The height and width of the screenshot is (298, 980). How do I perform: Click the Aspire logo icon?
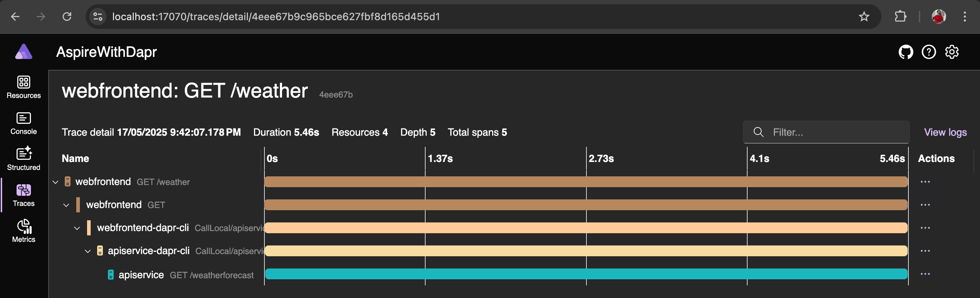[x=24, y=52]
